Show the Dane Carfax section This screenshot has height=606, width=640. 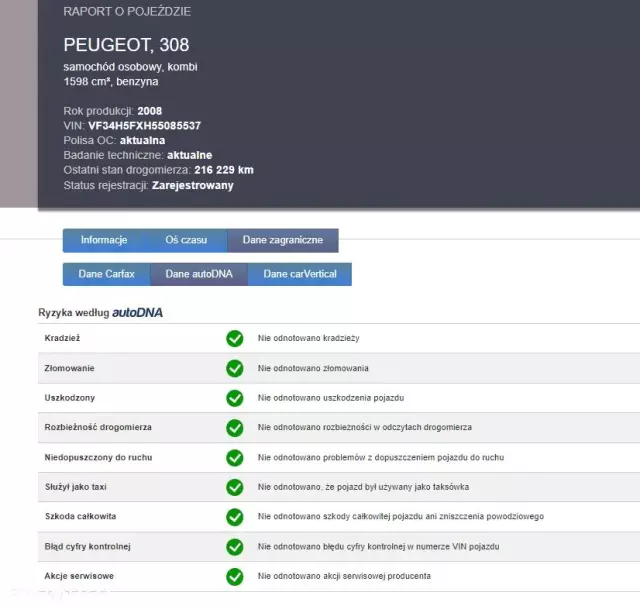[106, 274]
